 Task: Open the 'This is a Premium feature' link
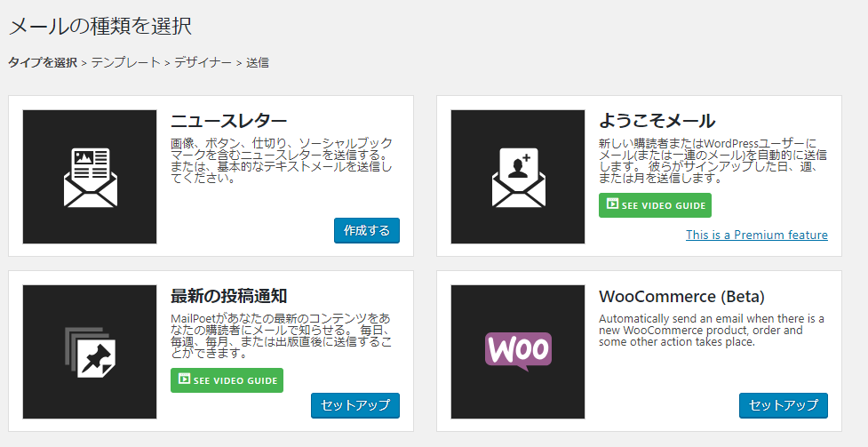(756, 235)
